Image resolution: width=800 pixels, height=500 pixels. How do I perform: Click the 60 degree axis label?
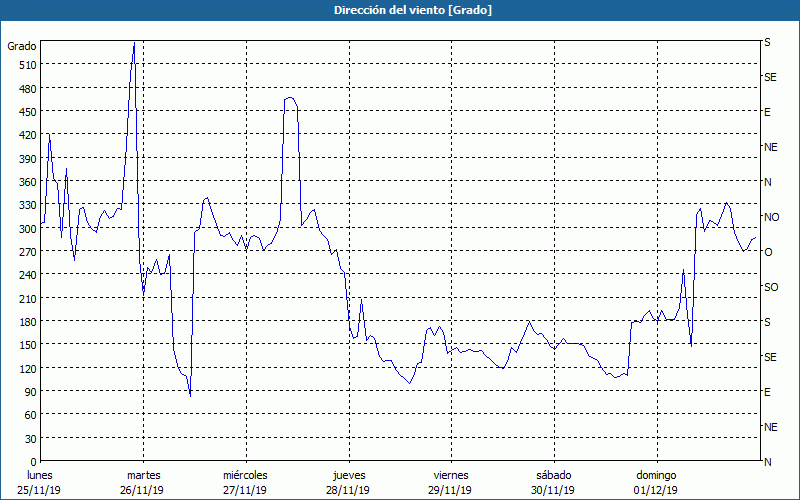pyautogui.click(x=31, y=415)
